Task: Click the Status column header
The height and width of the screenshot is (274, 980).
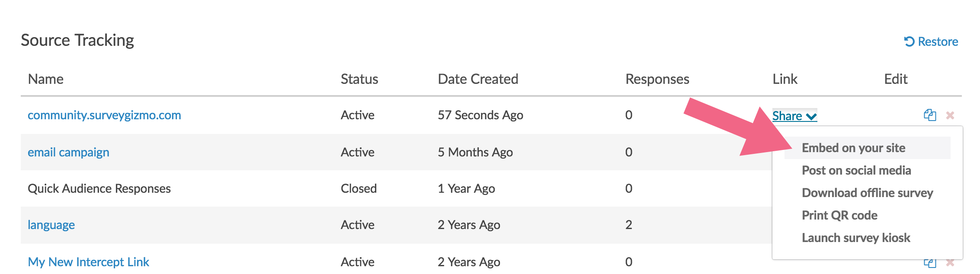Action: click(359, 79)
